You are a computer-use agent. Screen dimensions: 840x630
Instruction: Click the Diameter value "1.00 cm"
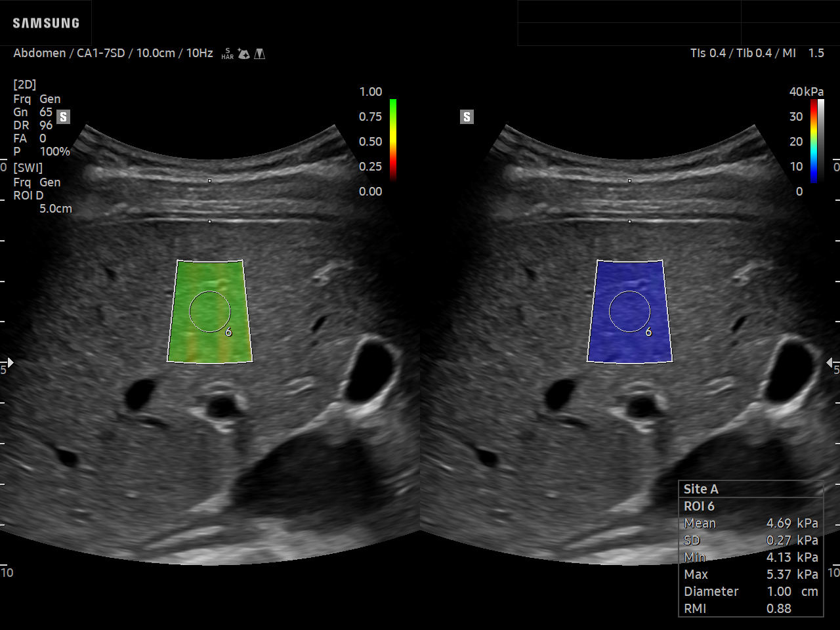792,591
